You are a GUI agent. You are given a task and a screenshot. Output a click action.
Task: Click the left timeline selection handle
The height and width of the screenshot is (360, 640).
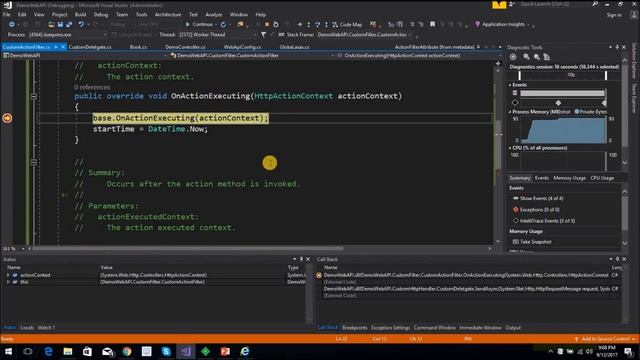click(519, 76)
